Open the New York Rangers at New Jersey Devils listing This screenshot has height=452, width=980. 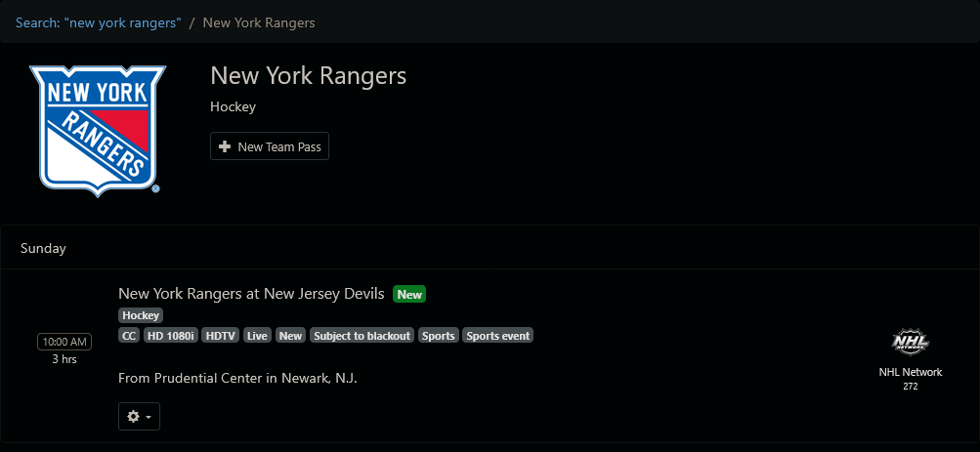(251, 294)
